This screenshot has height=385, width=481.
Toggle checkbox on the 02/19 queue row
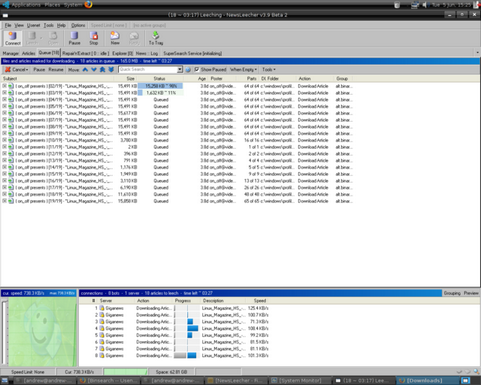4,86
